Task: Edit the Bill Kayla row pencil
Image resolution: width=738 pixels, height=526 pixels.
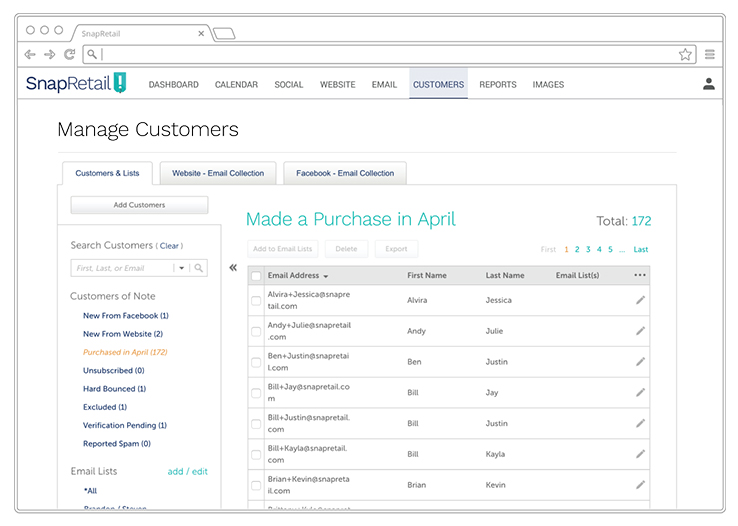Action: (x=640, y=454)
